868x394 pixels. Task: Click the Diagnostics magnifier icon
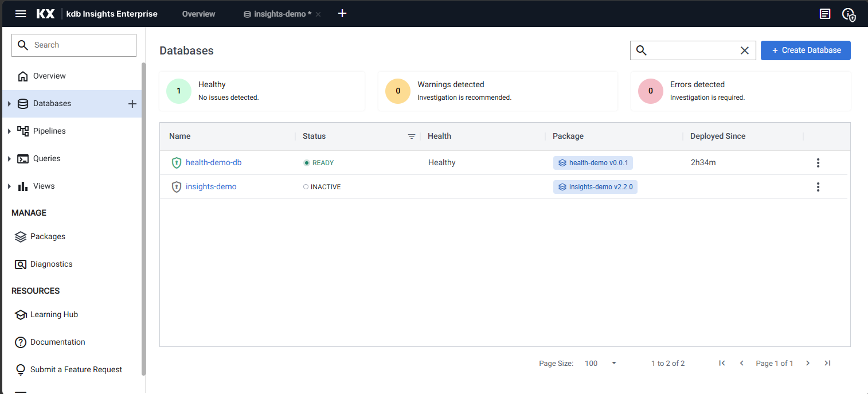coord(21,264)
